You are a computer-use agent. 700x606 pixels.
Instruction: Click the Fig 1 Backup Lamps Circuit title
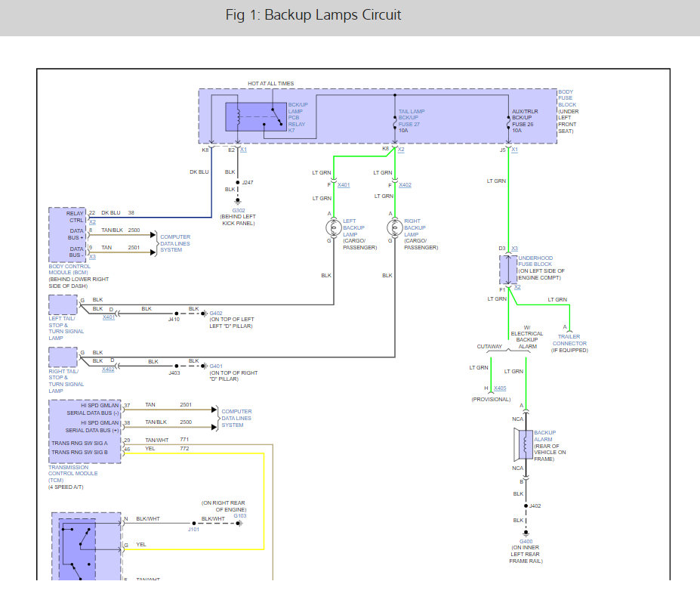point(313,15)
